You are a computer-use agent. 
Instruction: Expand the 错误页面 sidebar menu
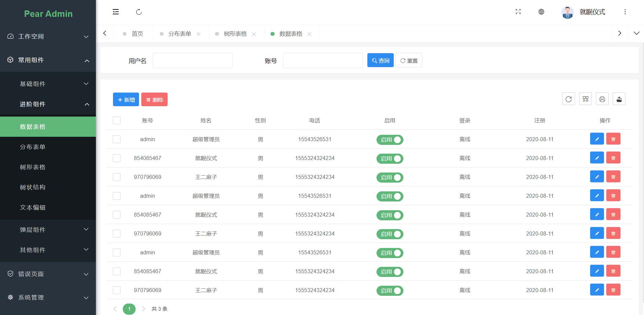pos(48,274)
